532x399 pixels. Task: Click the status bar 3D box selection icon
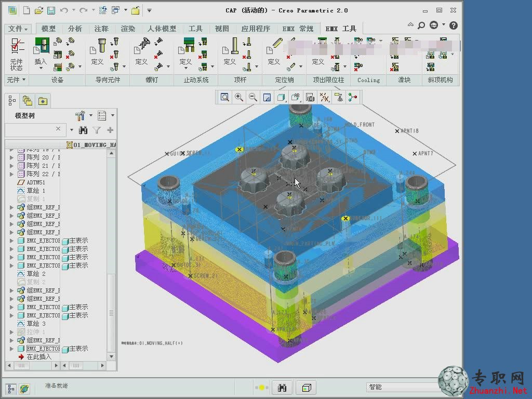(x=307, y=388)
